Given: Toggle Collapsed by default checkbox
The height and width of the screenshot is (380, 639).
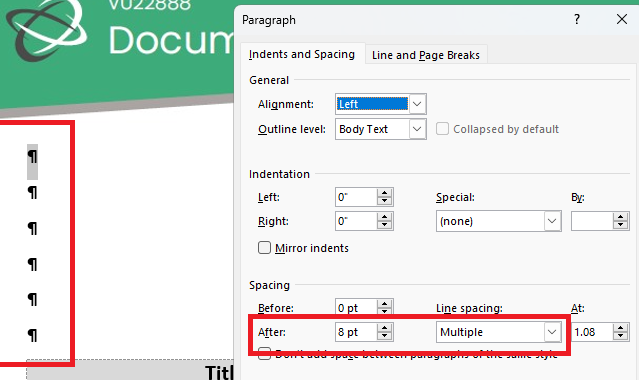Looking at the screenshot, I should [x=442, y=129].
